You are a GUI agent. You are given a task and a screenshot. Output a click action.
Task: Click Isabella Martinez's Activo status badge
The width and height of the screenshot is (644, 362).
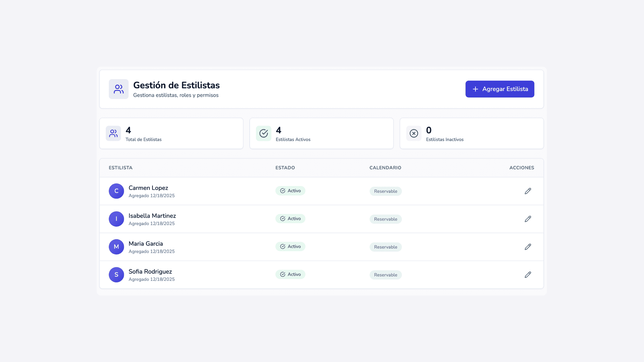pyautogui.click(x=290, y=218)
